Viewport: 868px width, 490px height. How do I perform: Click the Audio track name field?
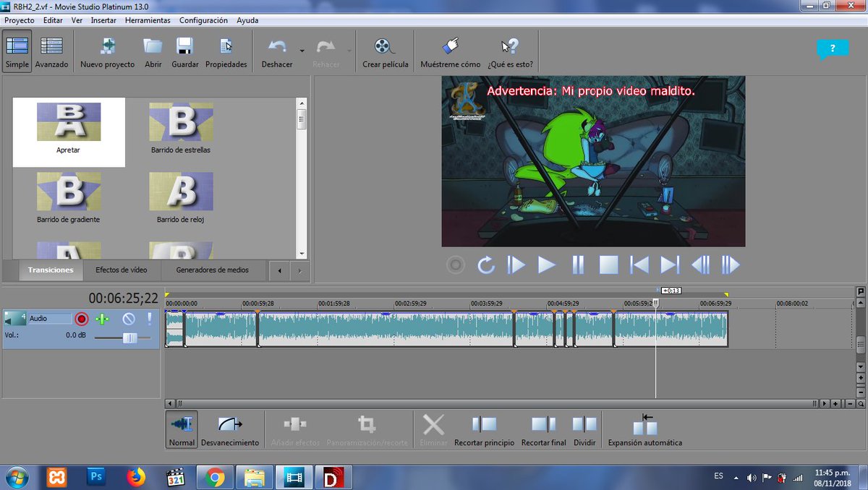click(x=50, y=319)
